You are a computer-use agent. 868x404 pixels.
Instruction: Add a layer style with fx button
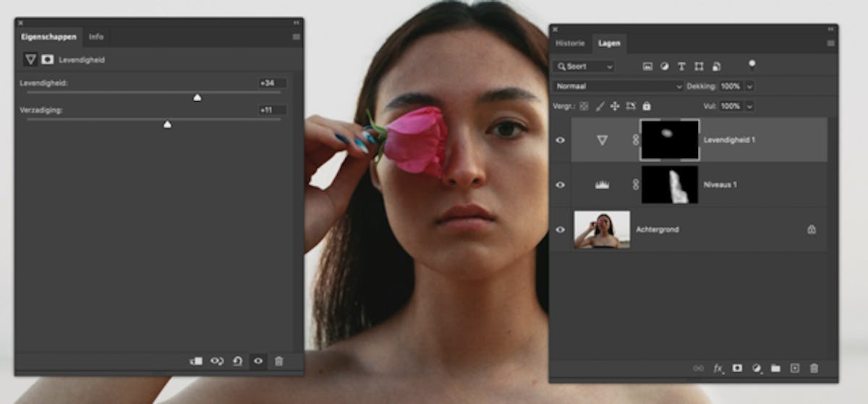coord(718,368)
